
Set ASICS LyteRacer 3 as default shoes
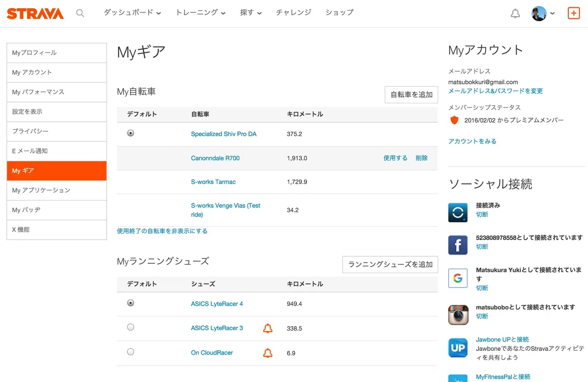[x=130, y=327]
